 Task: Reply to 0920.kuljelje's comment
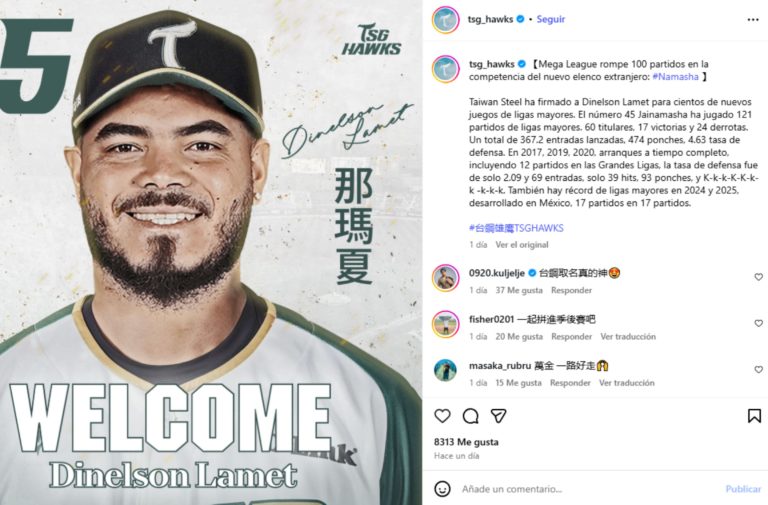point(571,290)
